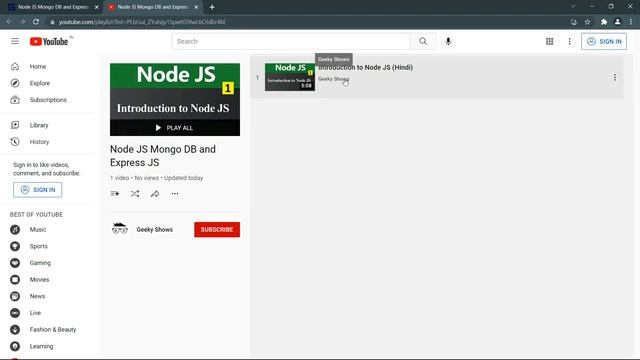640x360 pixels.
Task: Click PLAY ALL on playlist cover
Action: coord(175,128)
